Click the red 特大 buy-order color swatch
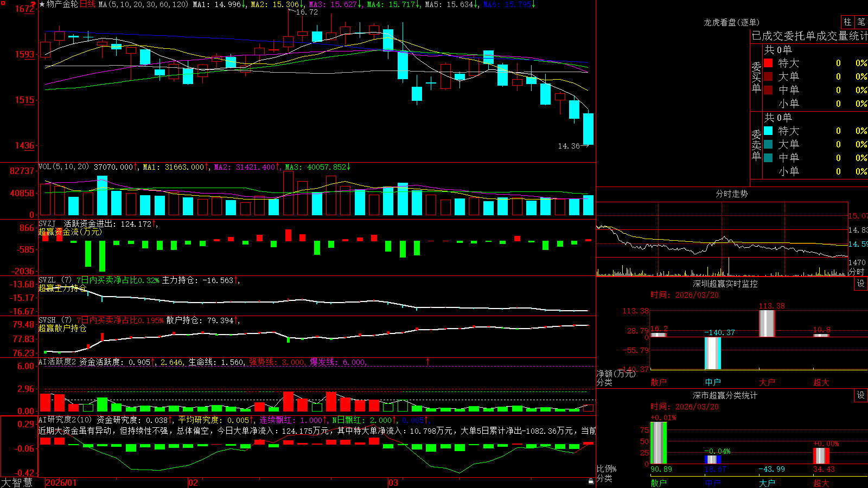 [768, 63]
